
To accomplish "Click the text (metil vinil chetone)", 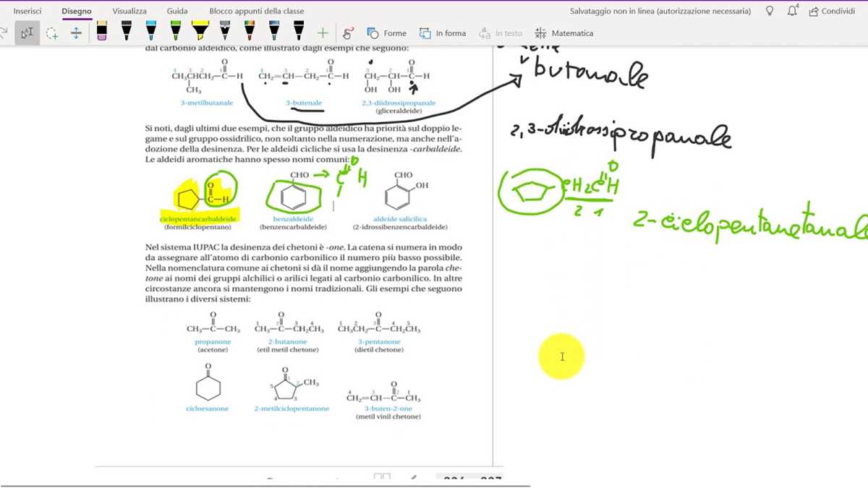I will [388, 416].
